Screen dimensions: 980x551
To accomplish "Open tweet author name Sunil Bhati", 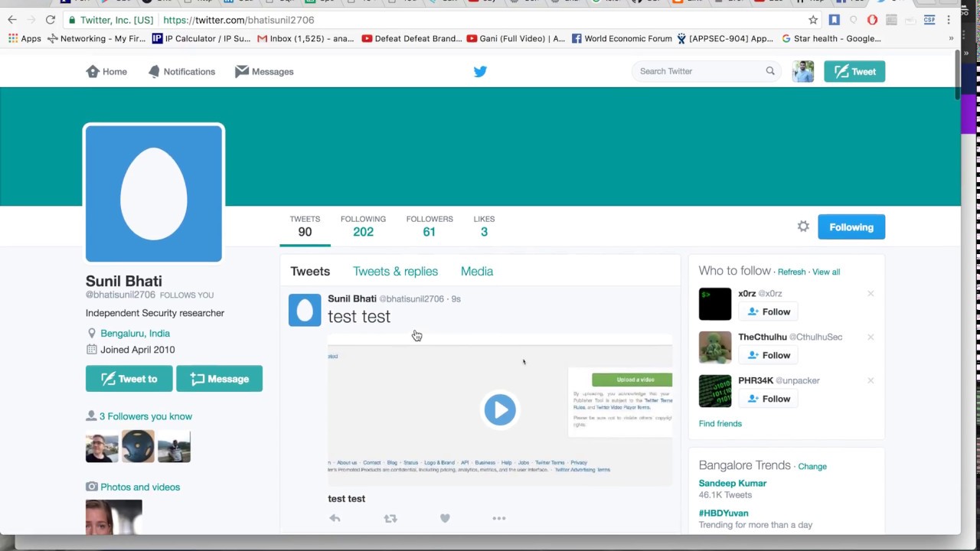I will point(352,298).
